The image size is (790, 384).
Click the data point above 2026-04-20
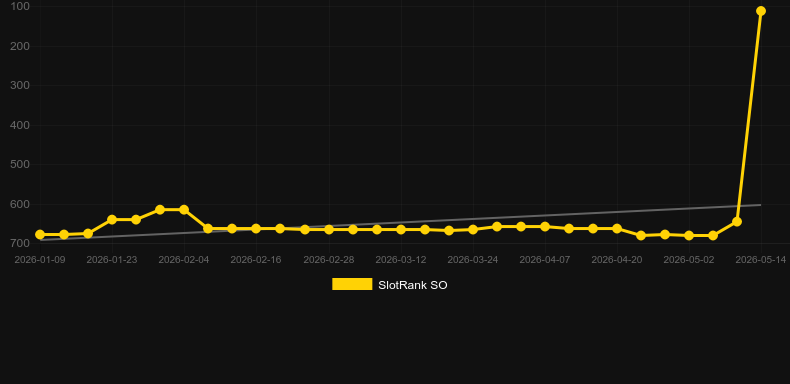[617, 229]
